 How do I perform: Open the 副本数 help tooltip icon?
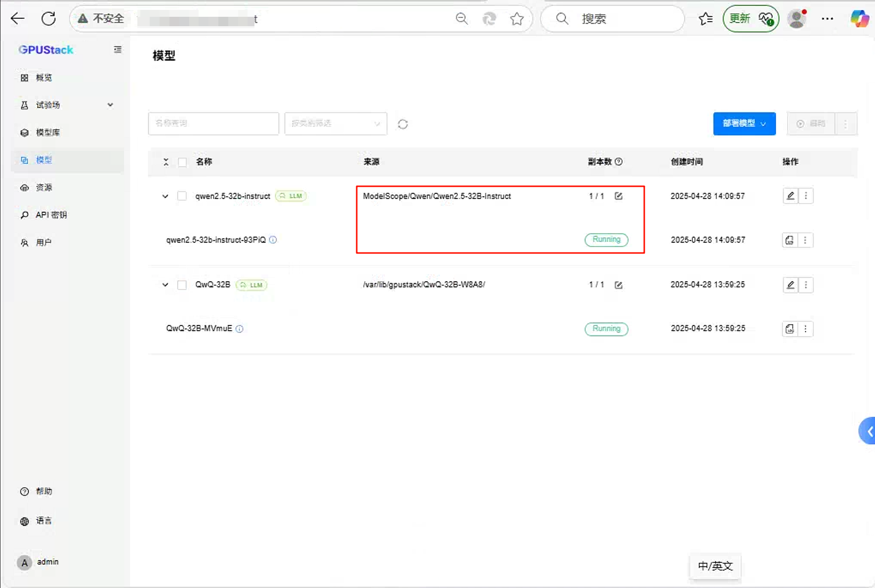619,162
